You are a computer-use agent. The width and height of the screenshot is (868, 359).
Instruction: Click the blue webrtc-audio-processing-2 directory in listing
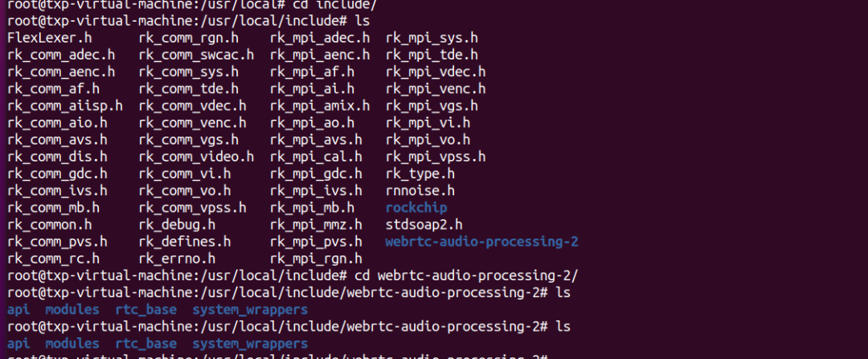coord(481,241)
